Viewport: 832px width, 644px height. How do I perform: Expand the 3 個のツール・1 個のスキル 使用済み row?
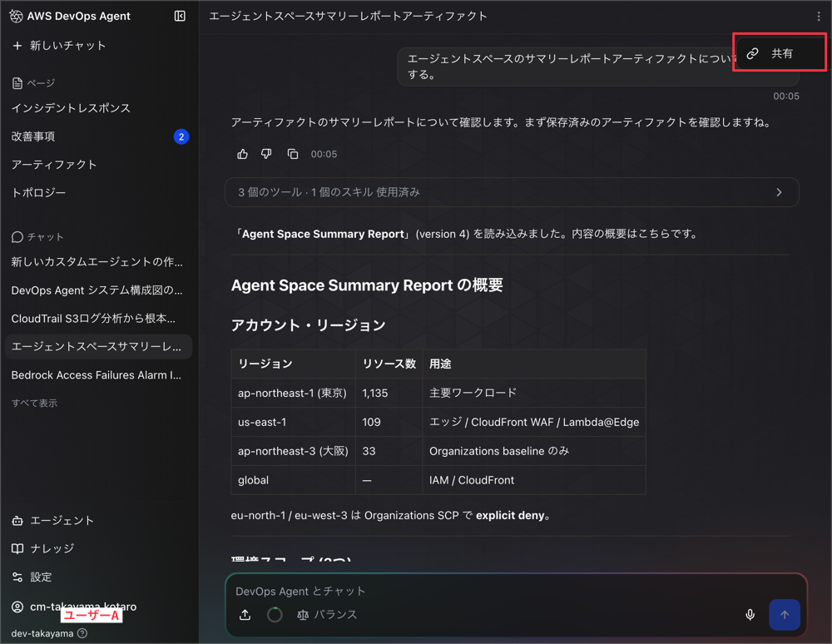512,192
